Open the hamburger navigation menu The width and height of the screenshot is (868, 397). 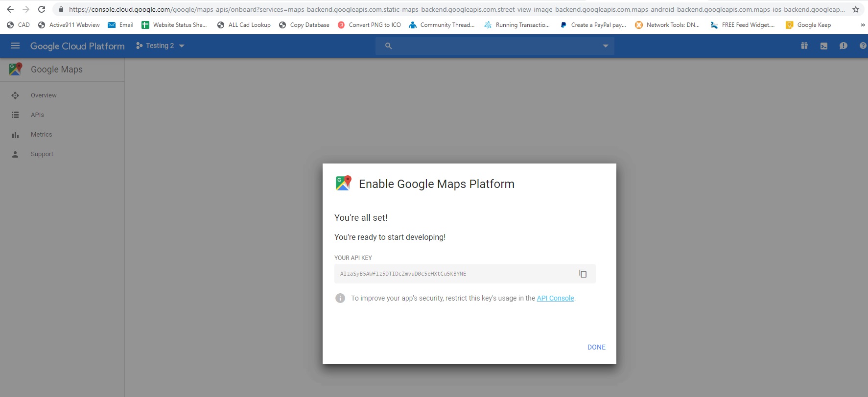pos(15,46)
